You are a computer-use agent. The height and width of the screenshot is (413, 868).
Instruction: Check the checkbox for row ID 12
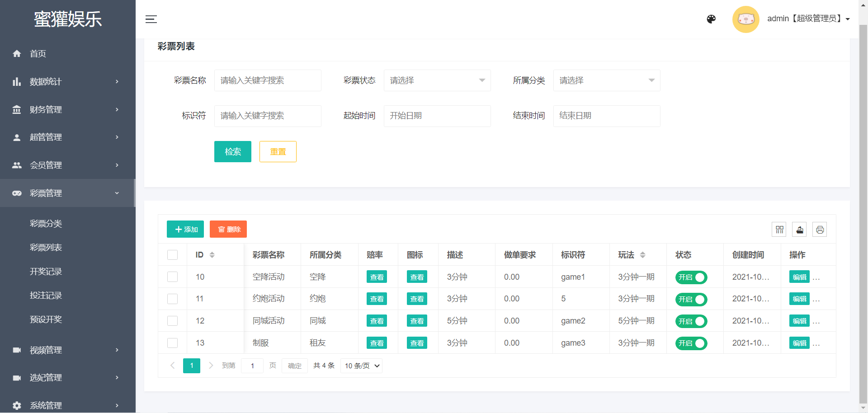coord(172,321)
